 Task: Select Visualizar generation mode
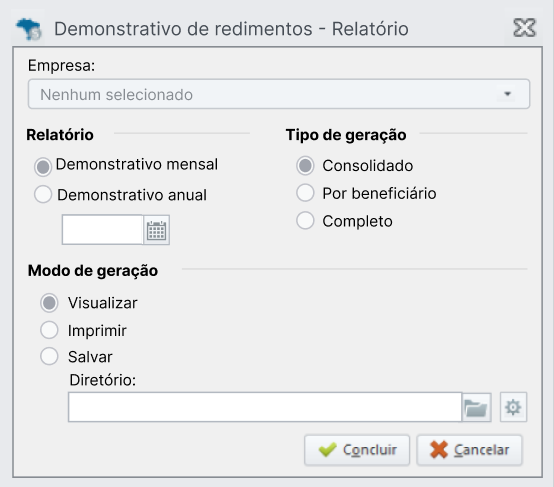pos(49,303)
